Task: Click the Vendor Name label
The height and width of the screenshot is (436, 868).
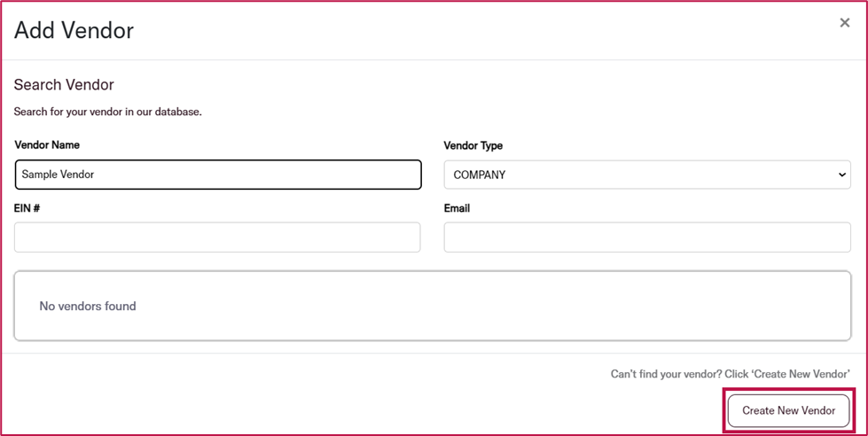Action: 47,145
